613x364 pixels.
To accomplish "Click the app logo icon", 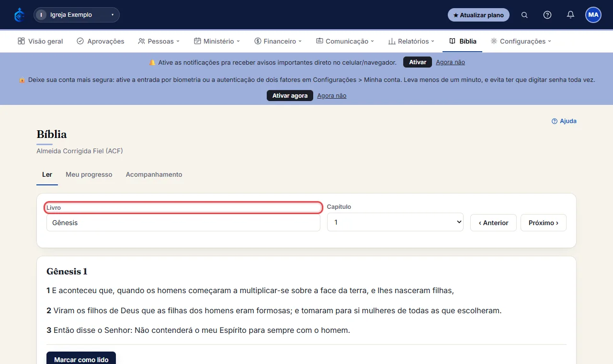I will coord(20,15).
